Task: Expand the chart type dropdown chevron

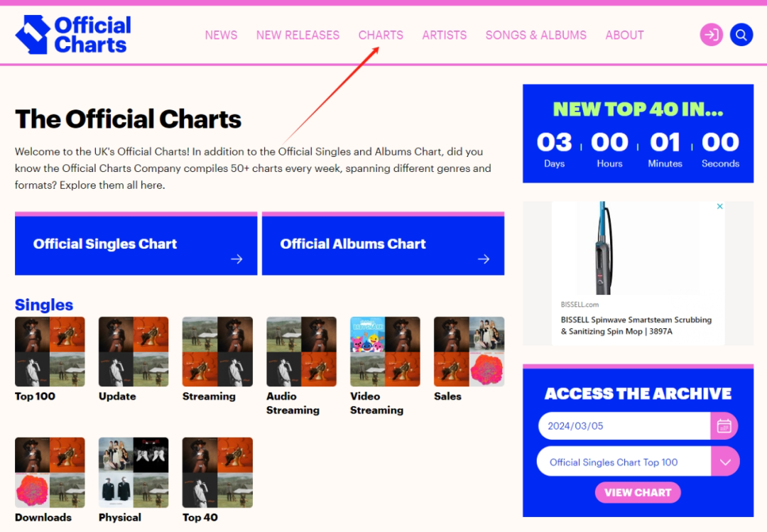Action: tap(725, 462)
